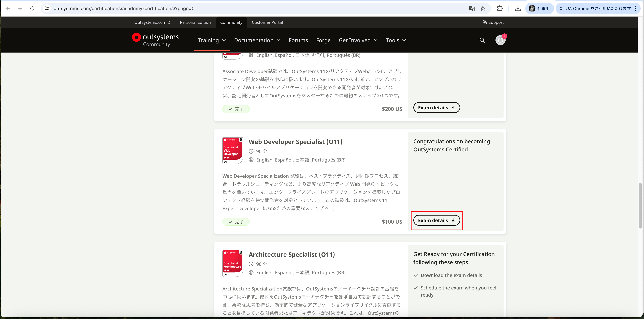
Task: Click the Google Translate icon
Action: (x=472, y=8)
